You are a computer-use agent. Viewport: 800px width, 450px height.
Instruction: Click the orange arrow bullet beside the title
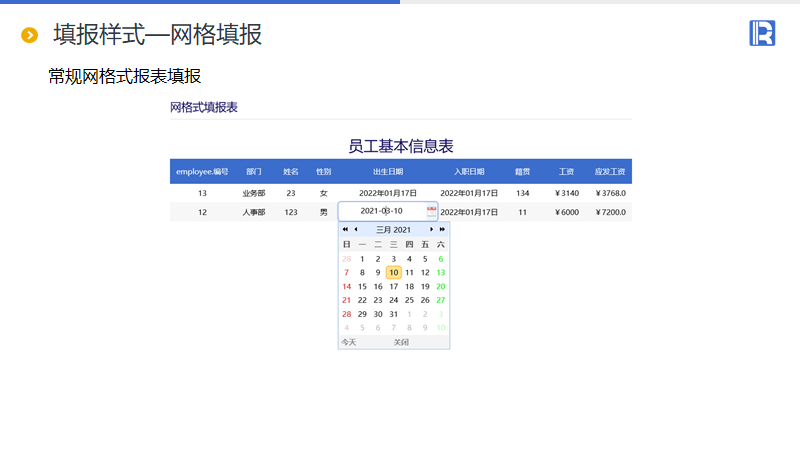[30, 36]
